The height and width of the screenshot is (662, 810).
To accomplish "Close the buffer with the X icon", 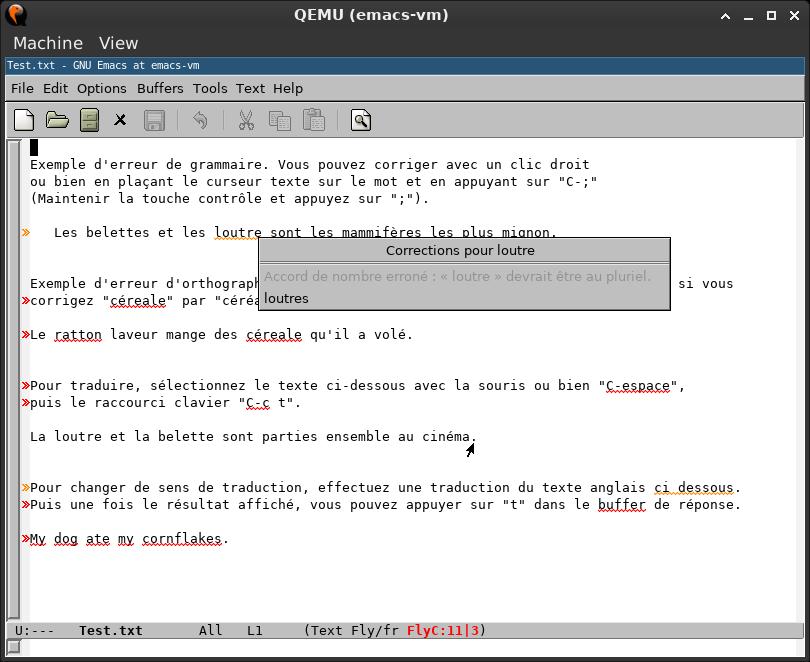I will [120, 121].
